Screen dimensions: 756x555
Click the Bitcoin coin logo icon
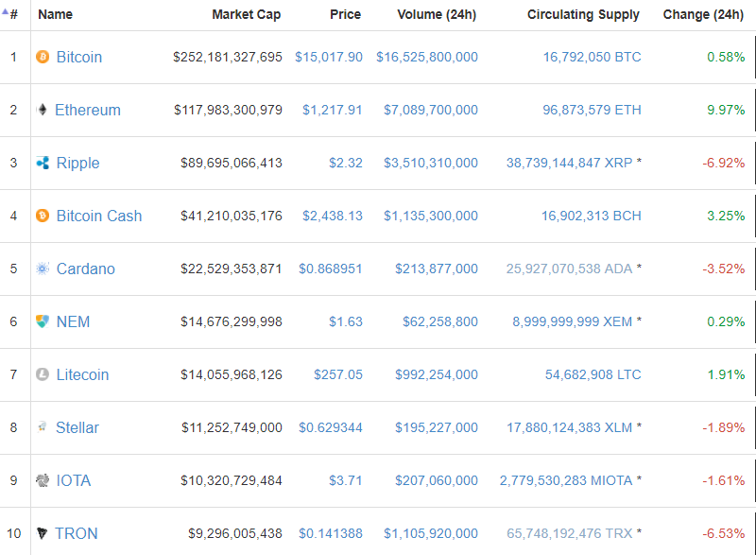tap(43, 57)
